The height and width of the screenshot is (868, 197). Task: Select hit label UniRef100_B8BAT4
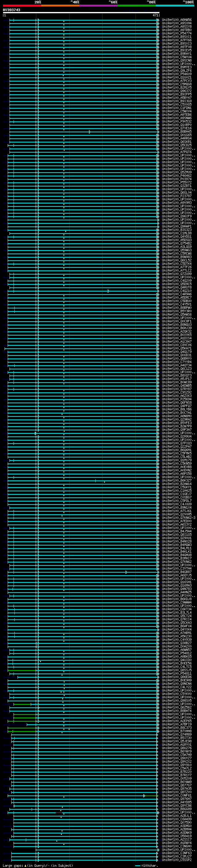[177, 711]
